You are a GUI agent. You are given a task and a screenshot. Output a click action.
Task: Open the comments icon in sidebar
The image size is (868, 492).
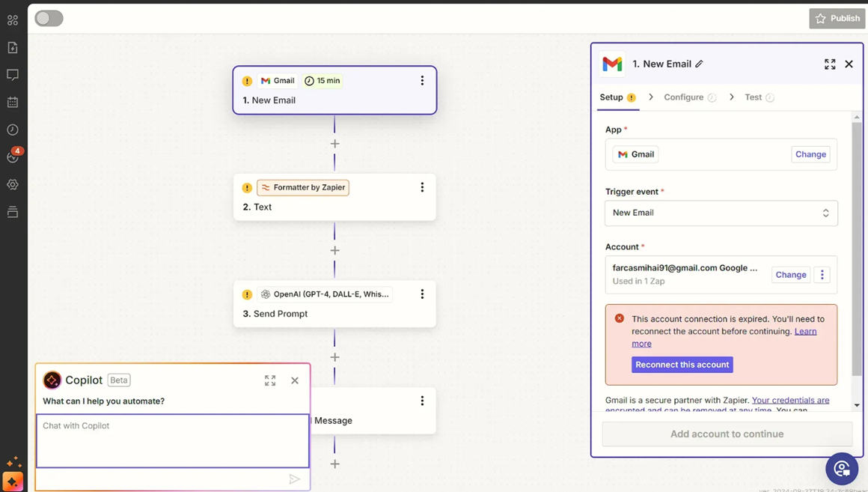(13, 75)
